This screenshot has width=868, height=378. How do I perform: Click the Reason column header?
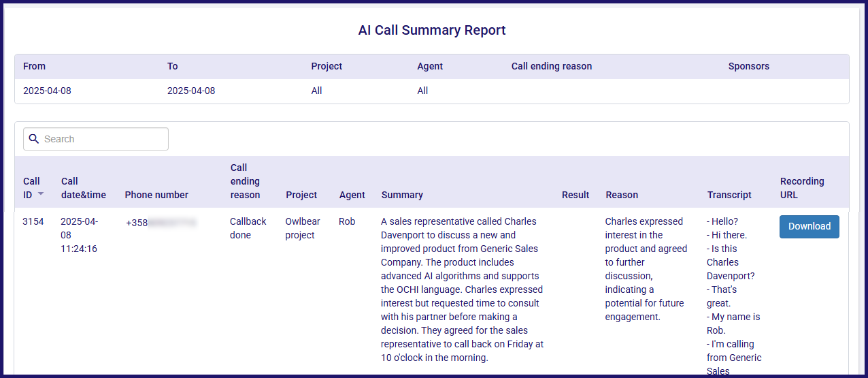pyautogui.click(x=622, y=195)
